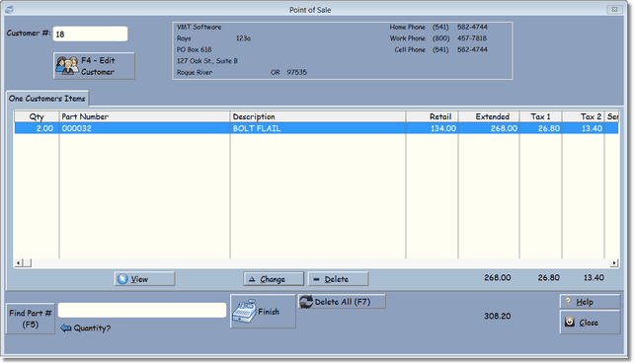Click the VMT Software customer name

click(198, 27)
